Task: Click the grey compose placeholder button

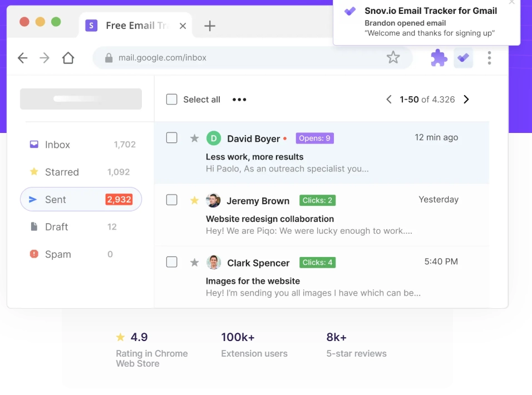Action: 81,99
